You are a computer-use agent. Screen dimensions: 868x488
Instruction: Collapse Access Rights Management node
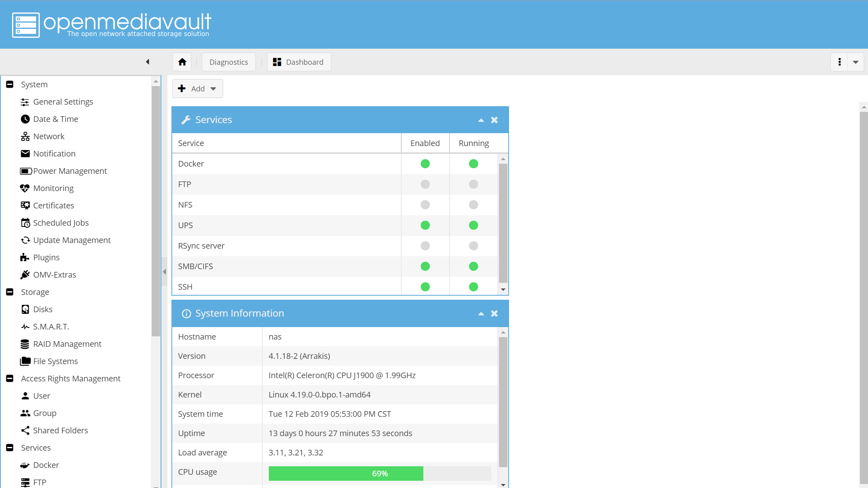click(10, 379)
